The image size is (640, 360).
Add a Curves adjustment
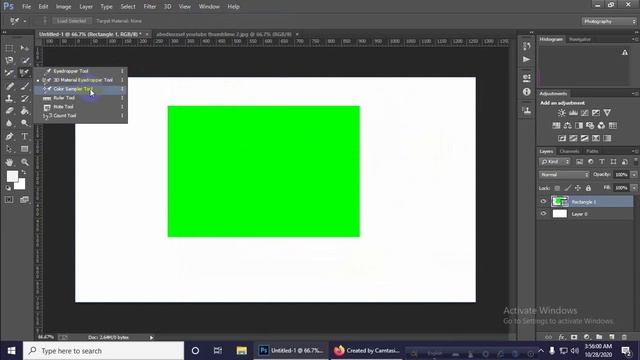(x=585, y=113)
